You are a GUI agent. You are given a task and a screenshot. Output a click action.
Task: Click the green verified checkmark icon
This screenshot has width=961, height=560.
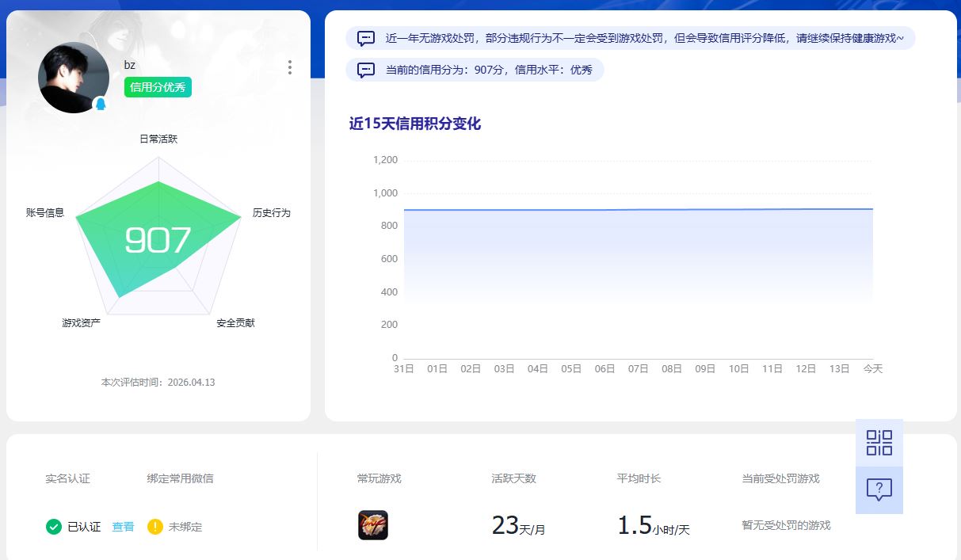tap(54, 527)
